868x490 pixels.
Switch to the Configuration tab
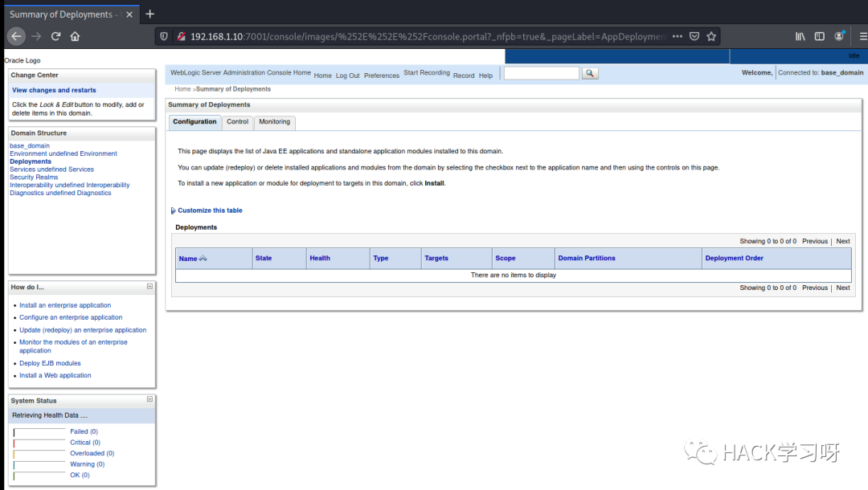(194, 121)
